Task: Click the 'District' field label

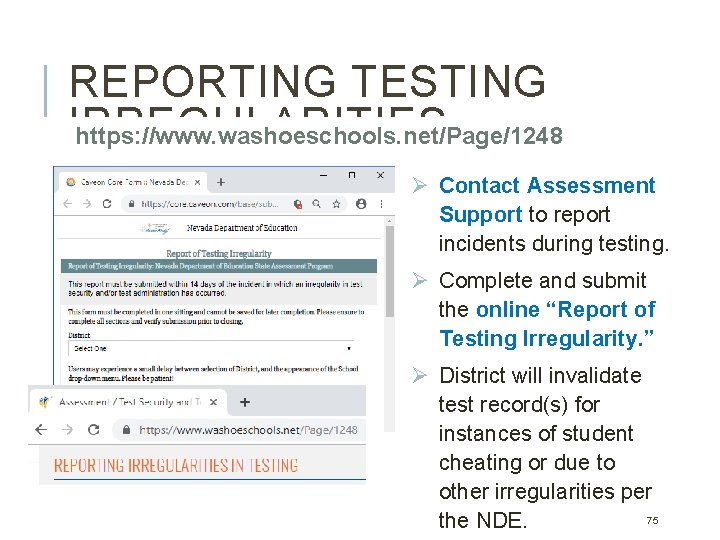Action: pos(79,335)
